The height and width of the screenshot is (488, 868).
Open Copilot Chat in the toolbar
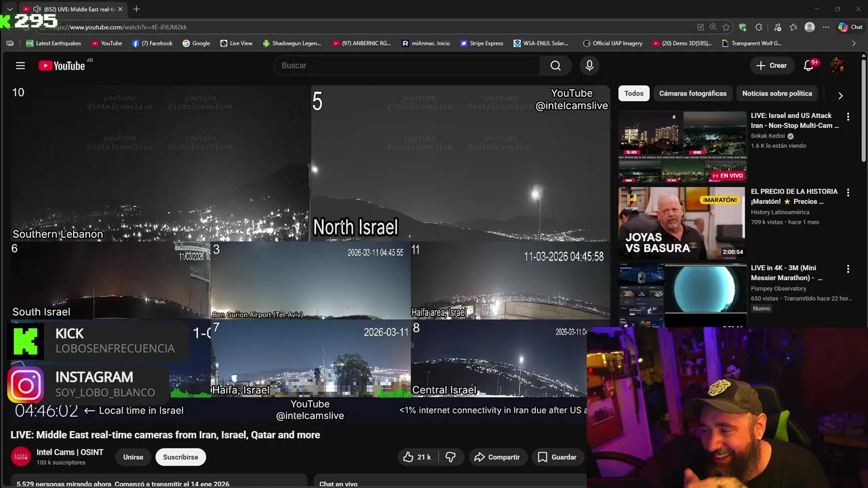tap(850, 27)
